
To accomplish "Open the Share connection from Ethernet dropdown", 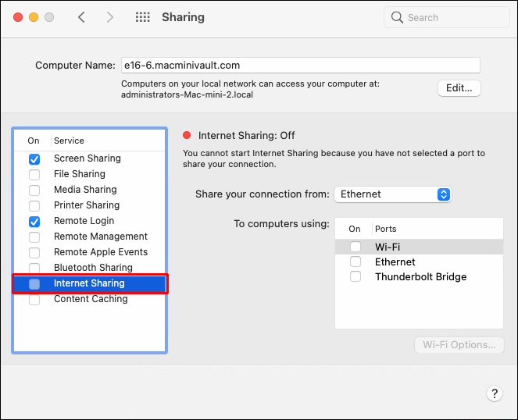I will 392,194.
